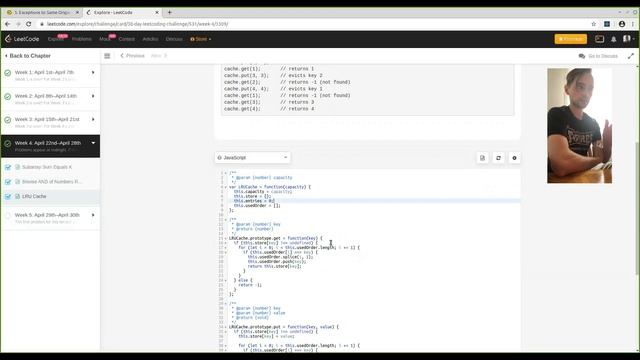Open Chrome profile account icon
This screenshot has width=640, height=360.
pyautogui.click(x=622, y=24)
